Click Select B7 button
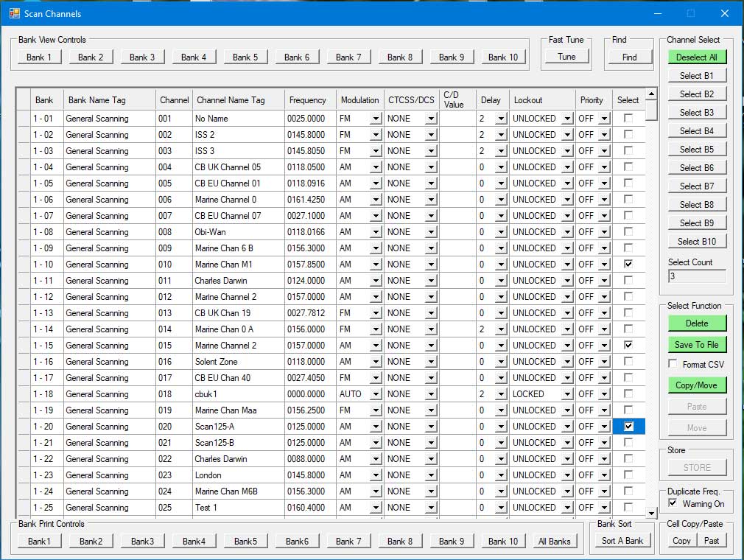This screenshot has width=744, height=560. (697, 186)
